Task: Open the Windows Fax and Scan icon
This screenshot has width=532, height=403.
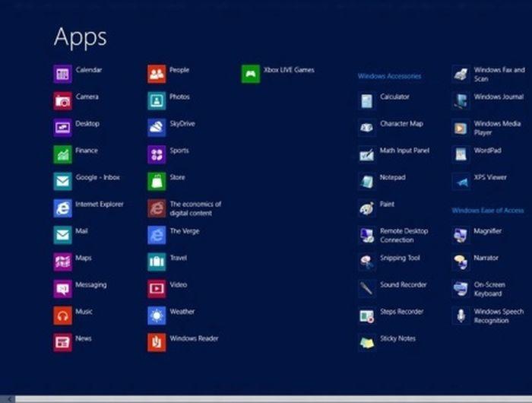Action: click(461, 74)
